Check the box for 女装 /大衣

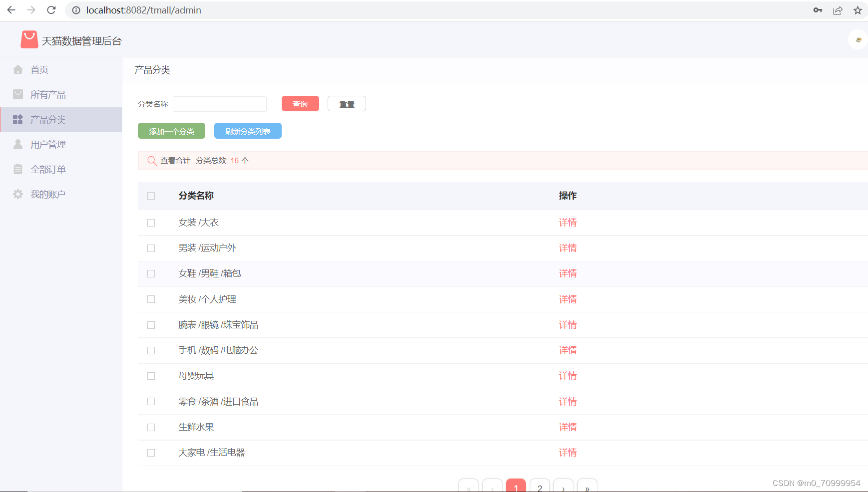click(x=151, y=223)
